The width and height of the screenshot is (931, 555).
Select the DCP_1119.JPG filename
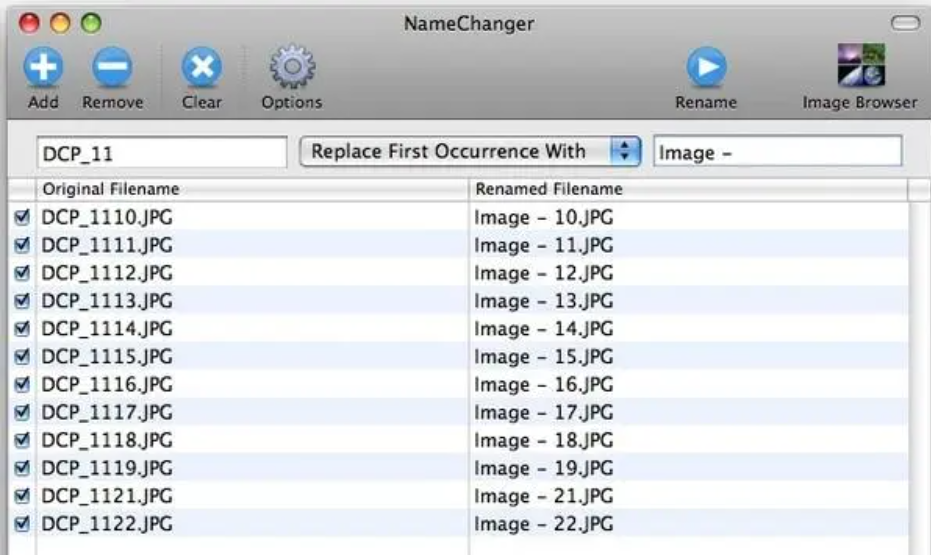(107, 468)
